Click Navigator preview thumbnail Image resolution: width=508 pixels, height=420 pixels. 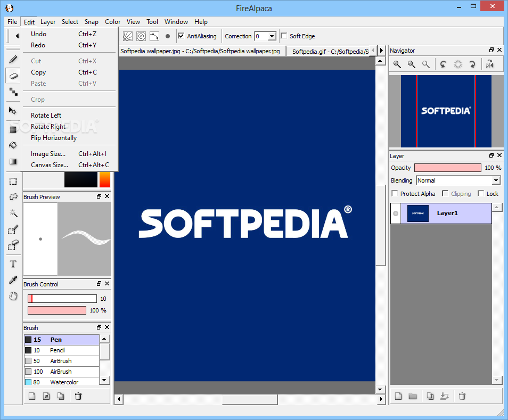pyautogui.click(x=446, y=111)
